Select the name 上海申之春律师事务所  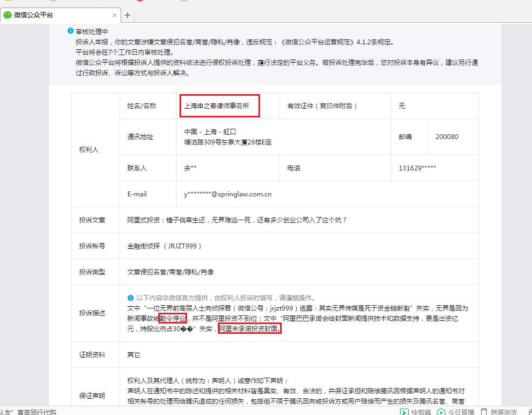(216, 106)
